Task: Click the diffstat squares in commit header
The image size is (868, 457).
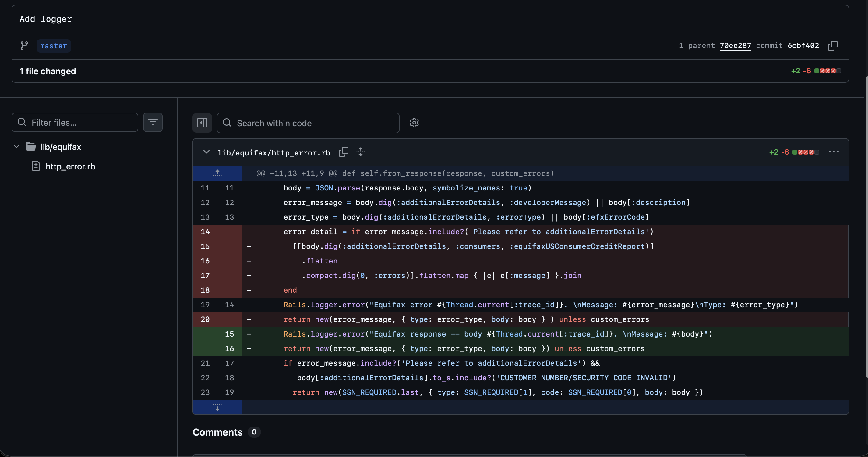Action: tap(827, 71)
